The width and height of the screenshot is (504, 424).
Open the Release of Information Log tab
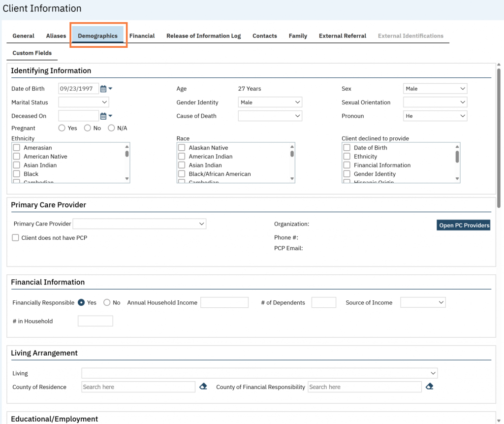pos(203,36)
